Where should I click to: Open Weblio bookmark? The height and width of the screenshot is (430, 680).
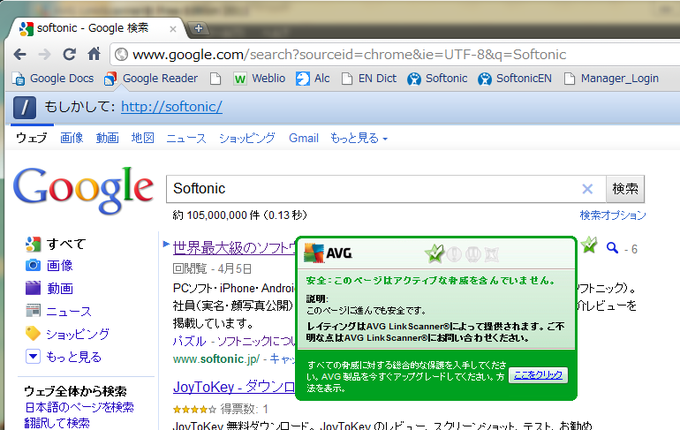tap(259, 78)
